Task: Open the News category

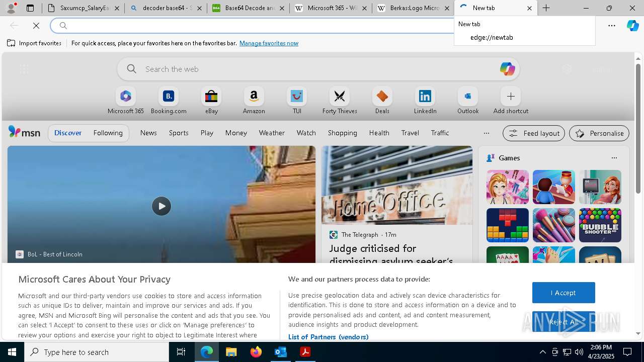Action: pyautogui.click(x=148, y=133)
